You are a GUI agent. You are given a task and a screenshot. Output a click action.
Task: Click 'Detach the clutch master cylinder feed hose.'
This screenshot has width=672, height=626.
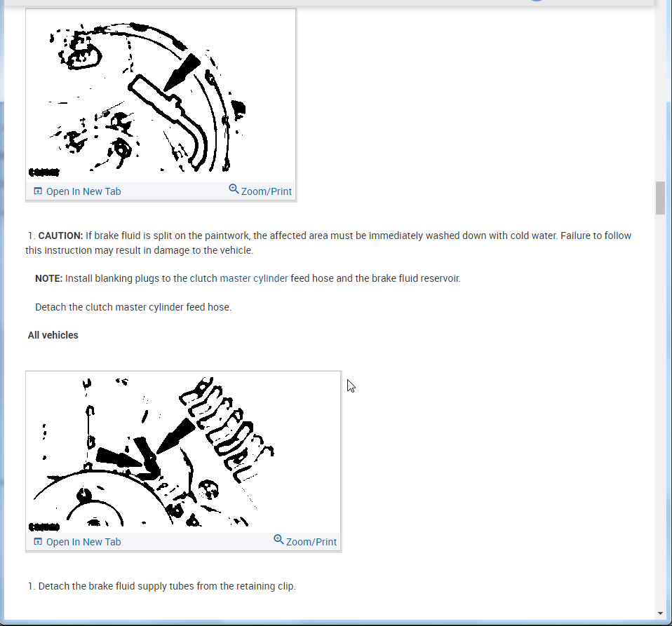[133, 307]
